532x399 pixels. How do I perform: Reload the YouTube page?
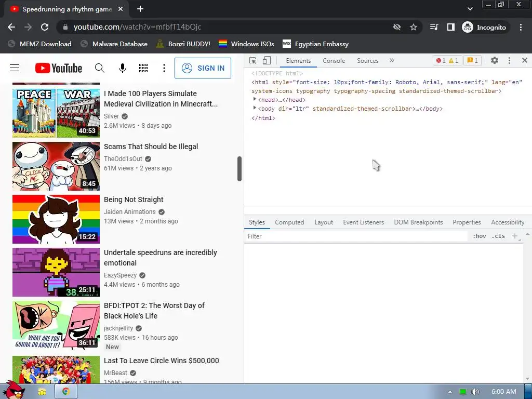coord(45,27)
